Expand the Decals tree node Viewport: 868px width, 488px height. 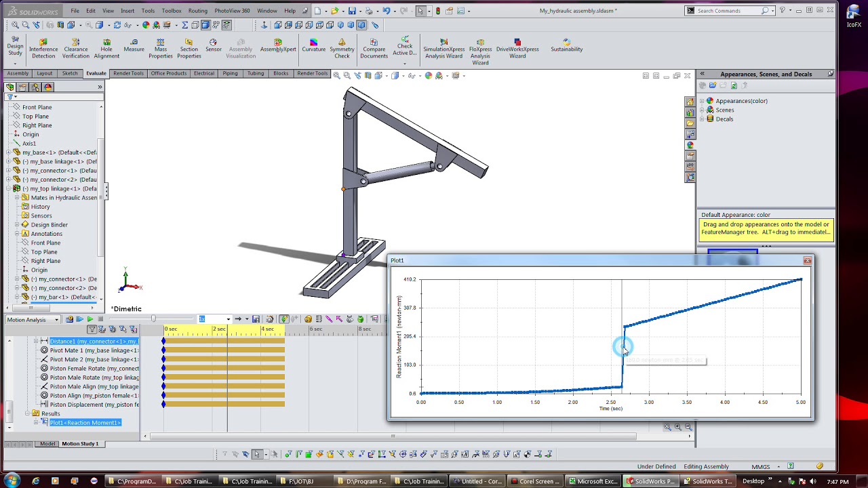point(703,119)
